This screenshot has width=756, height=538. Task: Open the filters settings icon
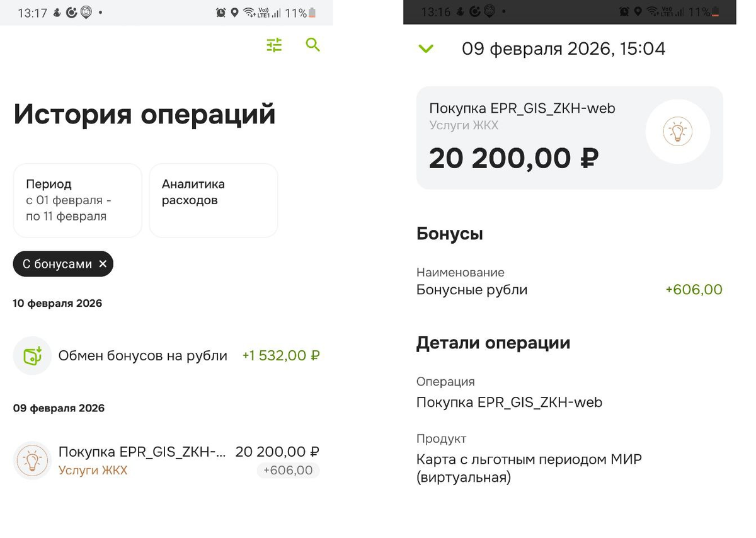tap(273, 45)
